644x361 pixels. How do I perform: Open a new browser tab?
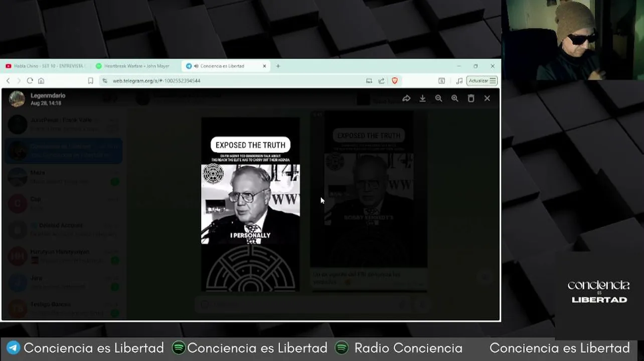tap(278, 66)
